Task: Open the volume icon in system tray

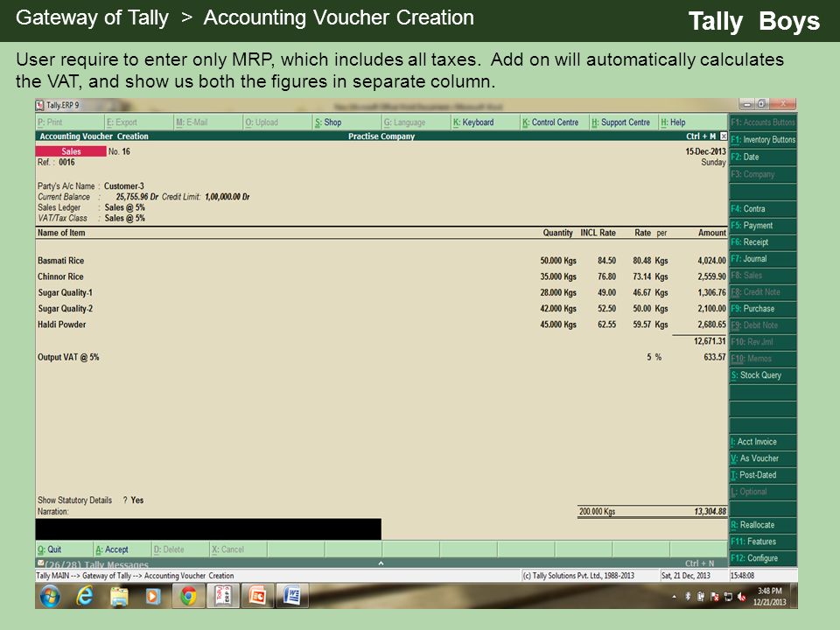Action: 741,596
